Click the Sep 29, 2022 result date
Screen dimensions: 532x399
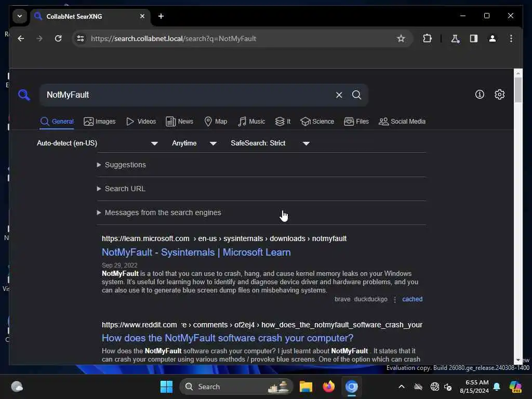pyautogui.click(x=119, y=265)
